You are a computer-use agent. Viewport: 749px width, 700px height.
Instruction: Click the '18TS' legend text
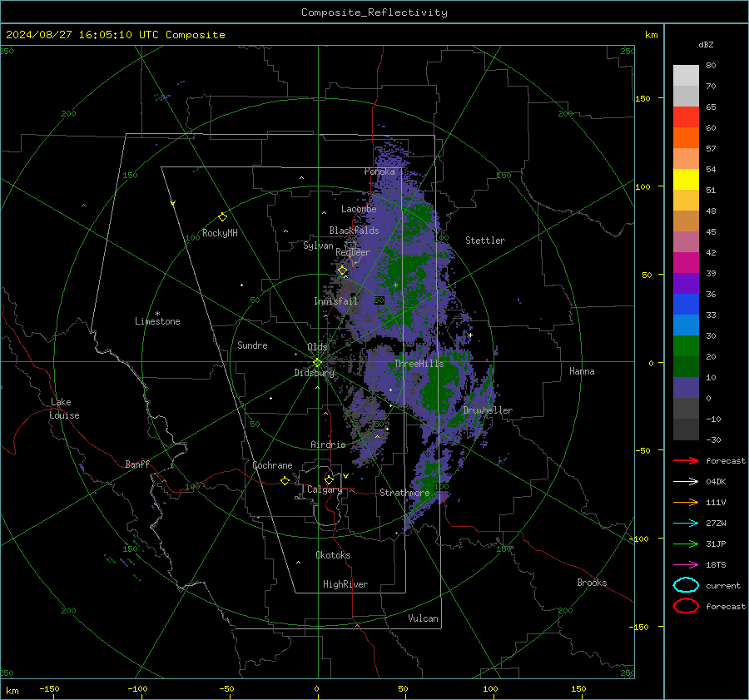[716, 565]
